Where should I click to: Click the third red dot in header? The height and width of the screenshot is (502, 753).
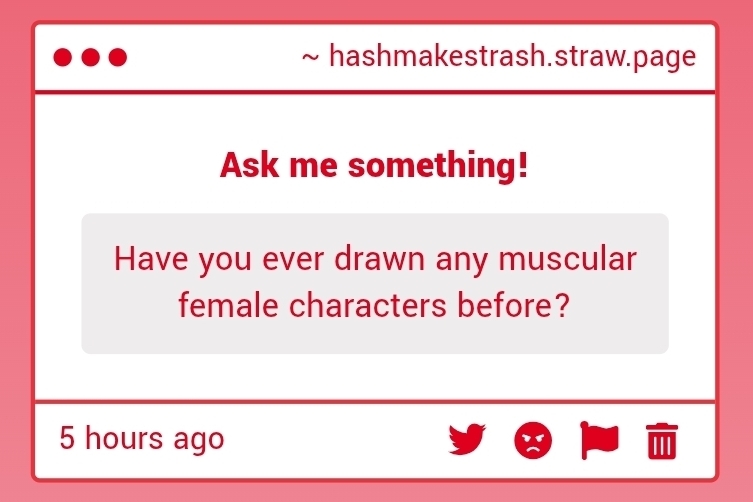[117, 57]
